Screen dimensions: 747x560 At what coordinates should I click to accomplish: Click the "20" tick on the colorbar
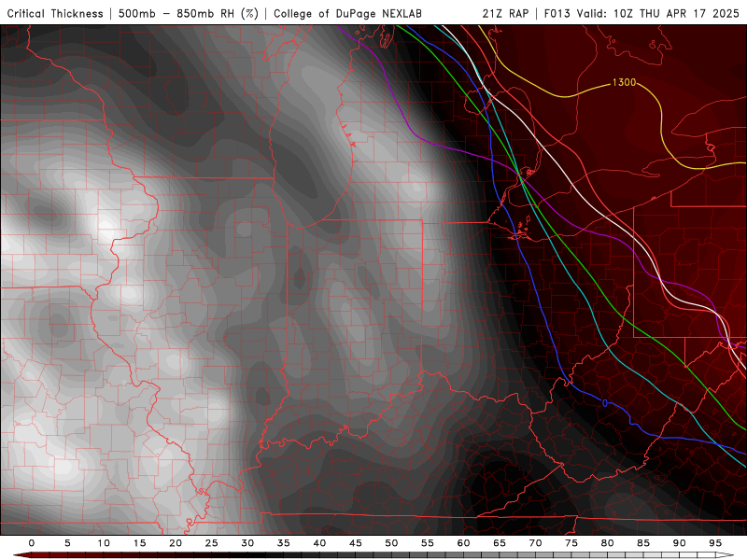click(176, 543)
